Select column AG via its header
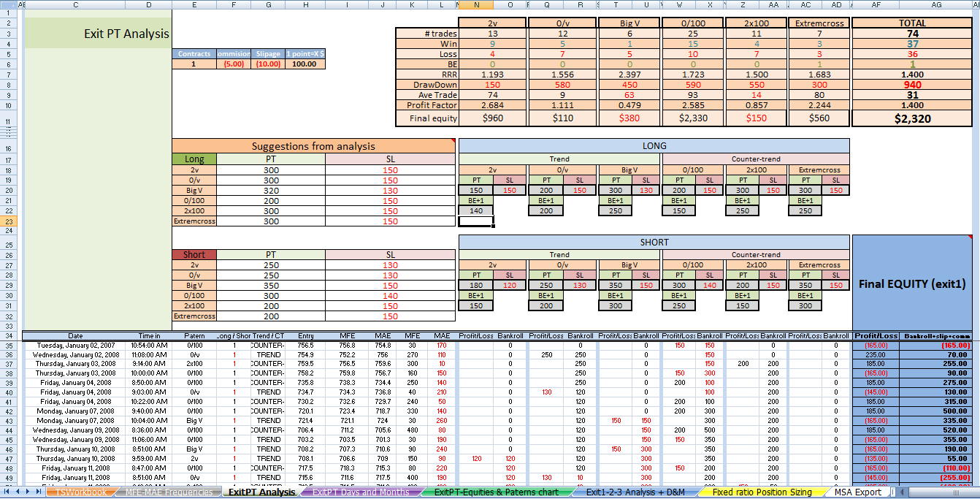This screenshot has width=980, height=499. pos(936,4)
